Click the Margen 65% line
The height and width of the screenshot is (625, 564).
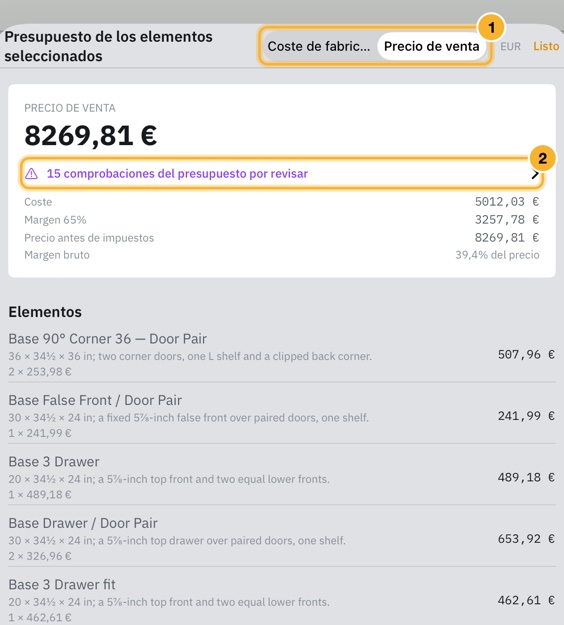pos(282,220)
